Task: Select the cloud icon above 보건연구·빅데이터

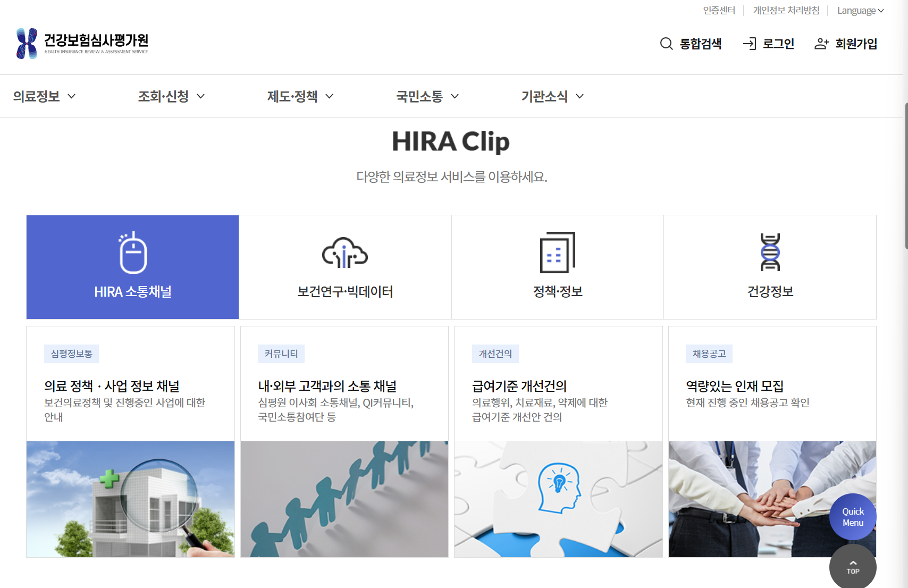Action: tap(345, 253)
